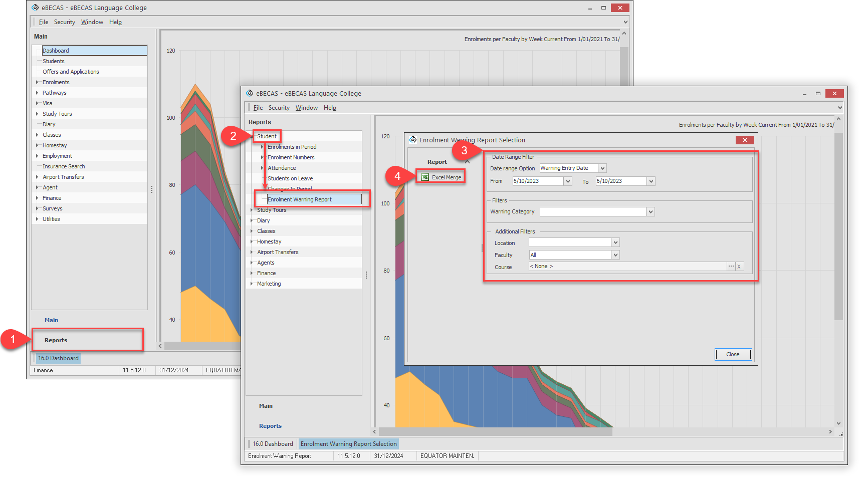Clear the Course field with X button
Screen dimensions: 868x488
(739, 267)
